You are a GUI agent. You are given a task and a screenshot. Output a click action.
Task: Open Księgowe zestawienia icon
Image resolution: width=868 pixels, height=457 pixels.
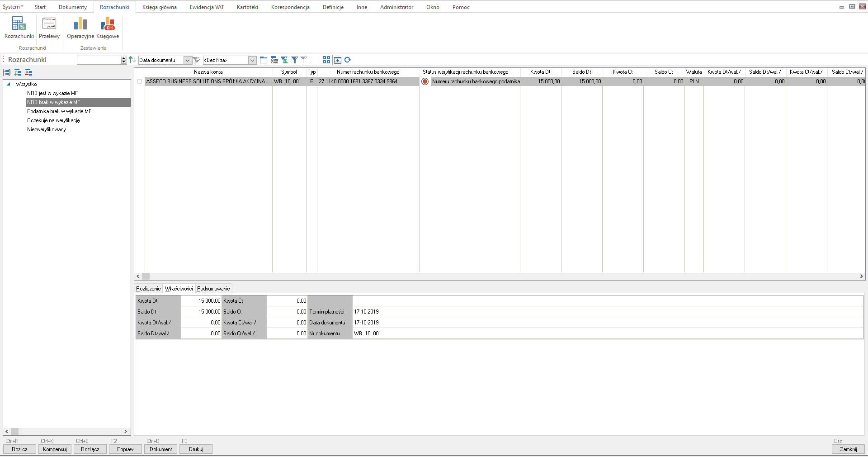click(x=108, y=28)
